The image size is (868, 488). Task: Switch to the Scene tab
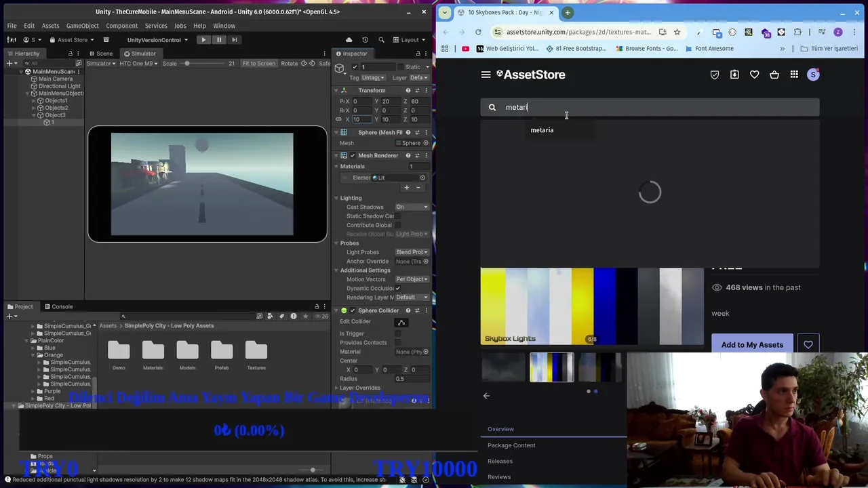pyautogui.click(x=100, y=54)
